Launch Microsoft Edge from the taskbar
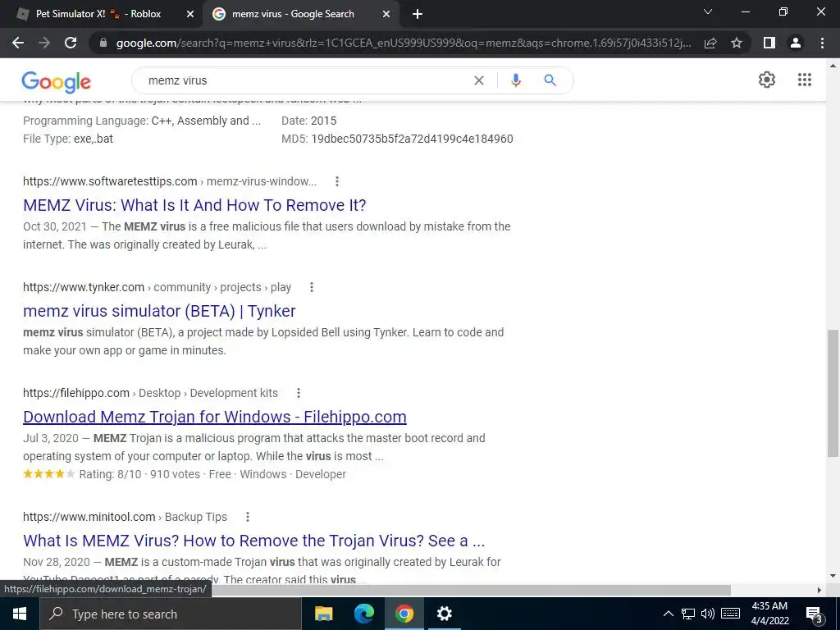The width and height of the screenshot is (840, 630). [x=363, y=614]
